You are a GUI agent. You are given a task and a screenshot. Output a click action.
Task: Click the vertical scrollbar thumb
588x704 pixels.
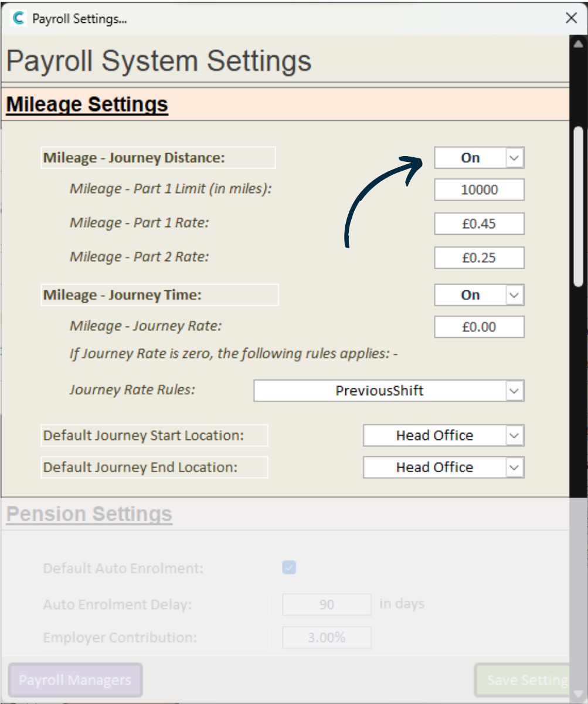[579, 205]
